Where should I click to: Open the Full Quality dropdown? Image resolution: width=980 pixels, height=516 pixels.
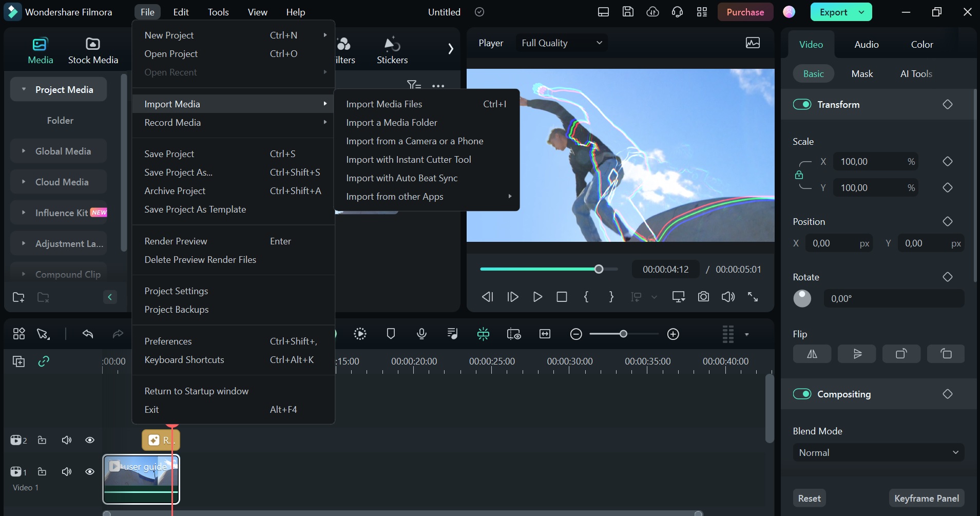562,43
